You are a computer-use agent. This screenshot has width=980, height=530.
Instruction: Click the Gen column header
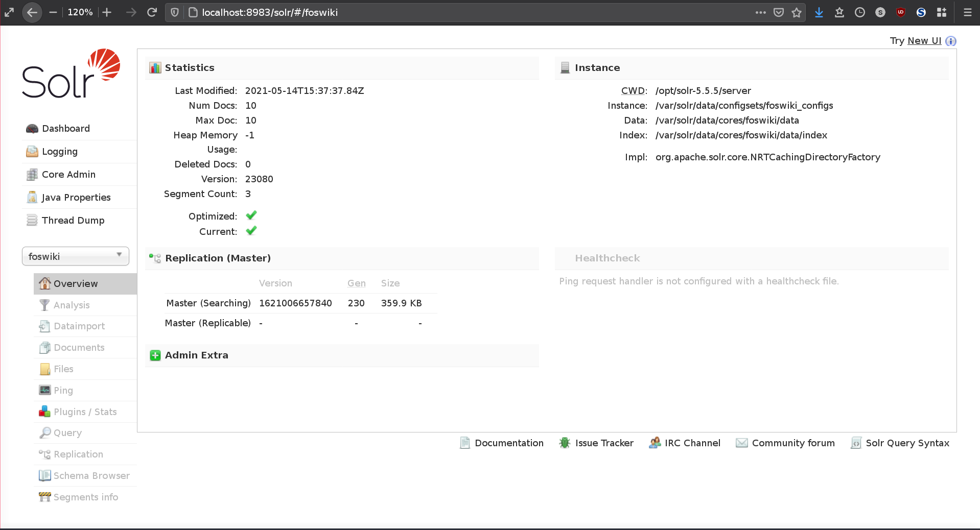pos(357,283)
